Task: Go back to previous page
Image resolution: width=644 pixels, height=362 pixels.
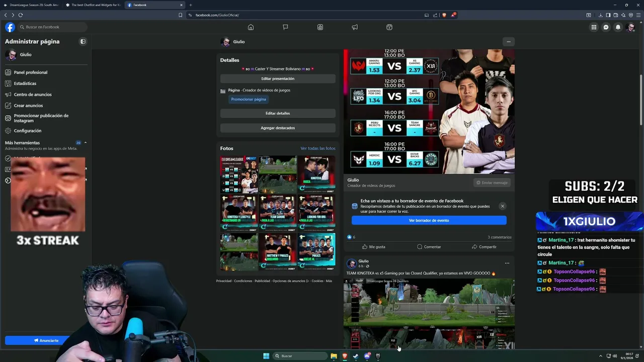Action: pyautogui.click(x=6, y=15)
